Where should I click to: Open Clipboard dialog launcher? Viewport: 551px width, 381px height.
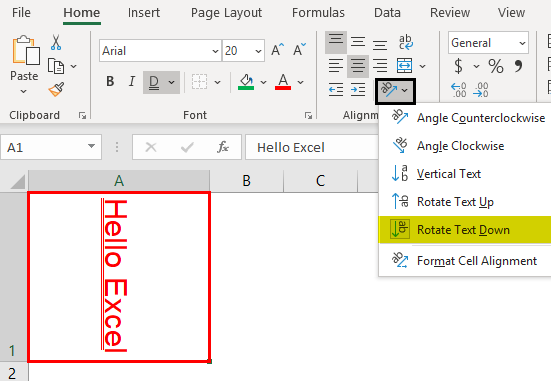83,115
